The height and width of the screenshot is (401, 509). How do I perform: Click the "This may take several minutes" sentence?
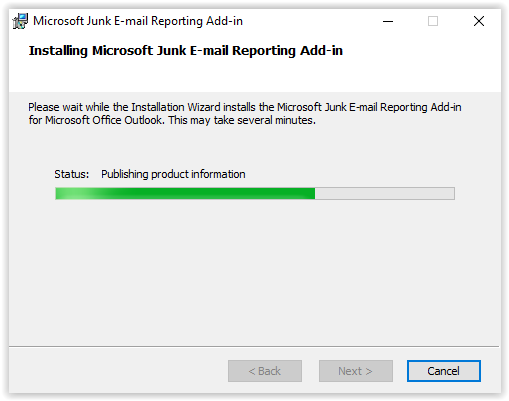(x=242, y=120)
